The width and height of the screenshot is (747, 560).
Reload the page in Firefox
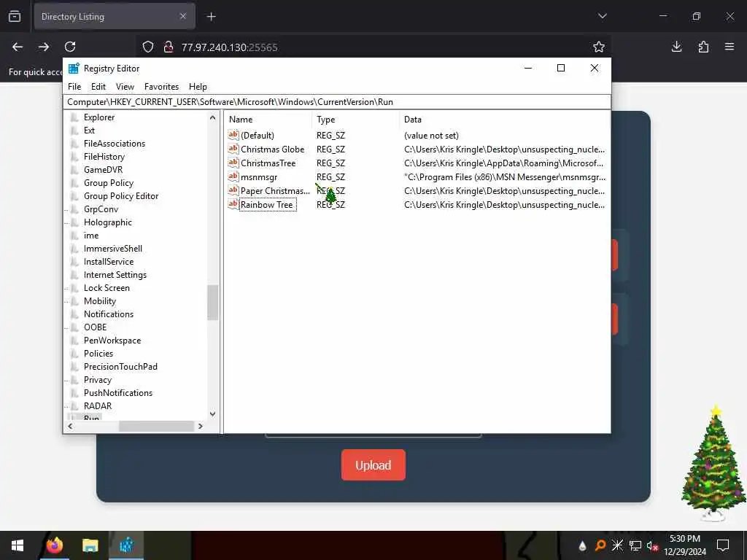(x=70, y=47)
